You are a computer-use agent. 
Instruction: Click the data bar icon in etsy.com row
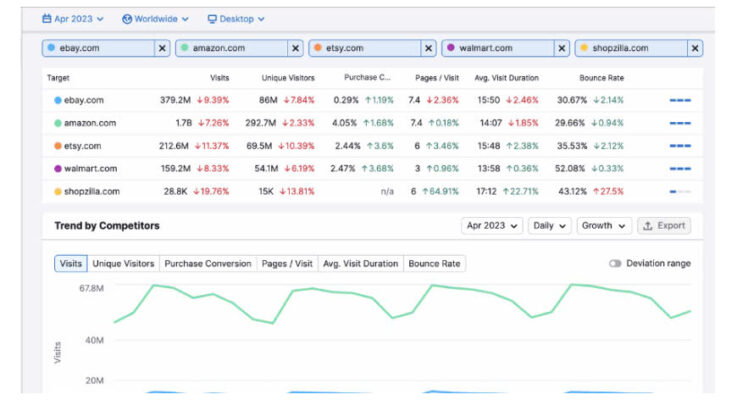pos(680,146)
